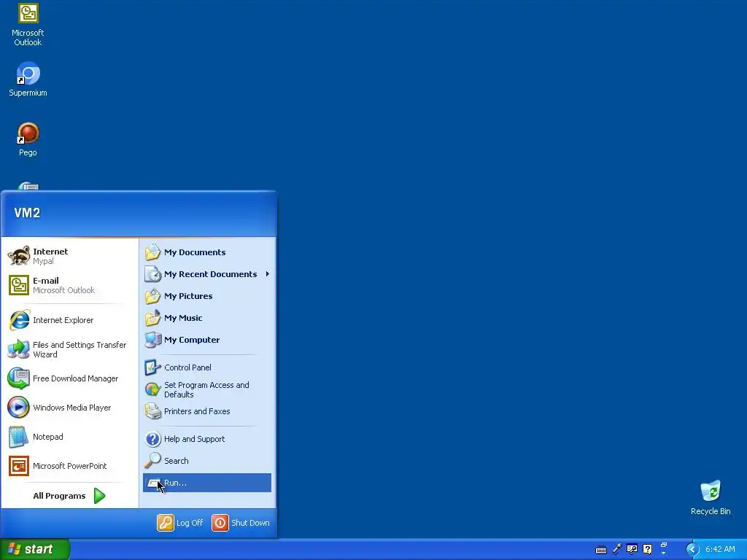
Task: Click the All Programs label
Action: (59, 496)
